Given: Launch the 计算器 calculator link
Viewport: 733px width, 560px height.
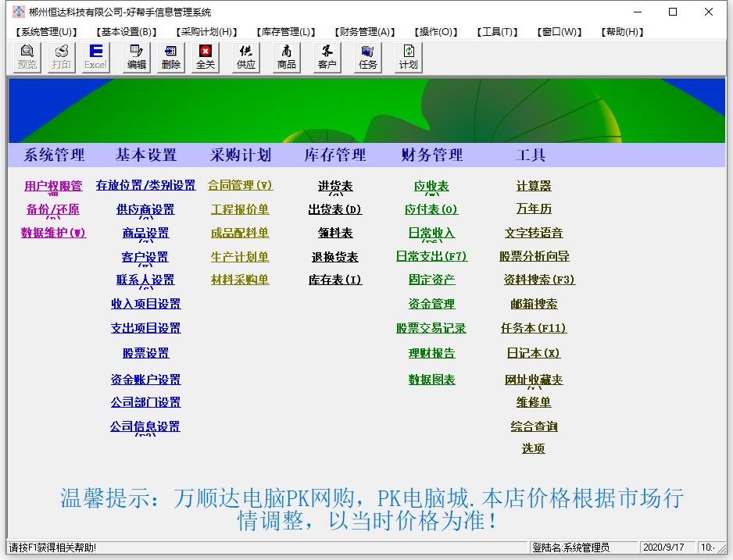Looking at the screenshot, I should (x=534, y=186).
